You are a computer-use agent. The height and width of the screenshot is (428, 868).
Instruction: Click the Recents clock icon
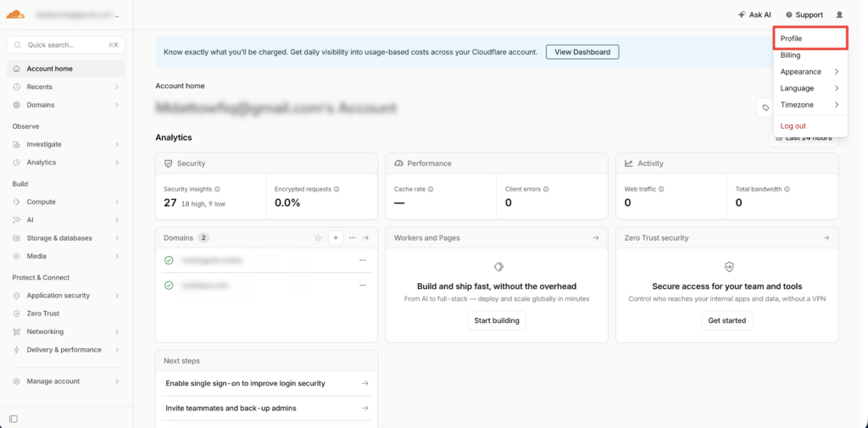pos(17,87)
